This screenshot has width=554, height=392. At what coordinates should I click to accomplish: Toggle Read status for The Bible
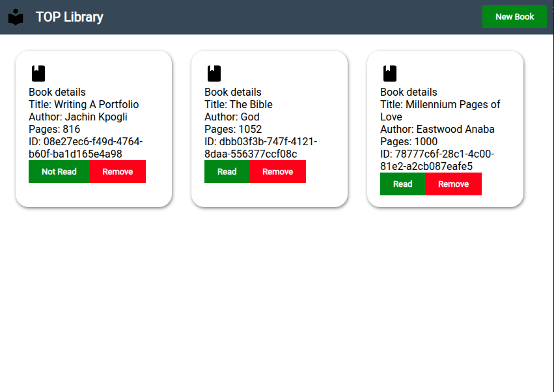tap(227, 172)
